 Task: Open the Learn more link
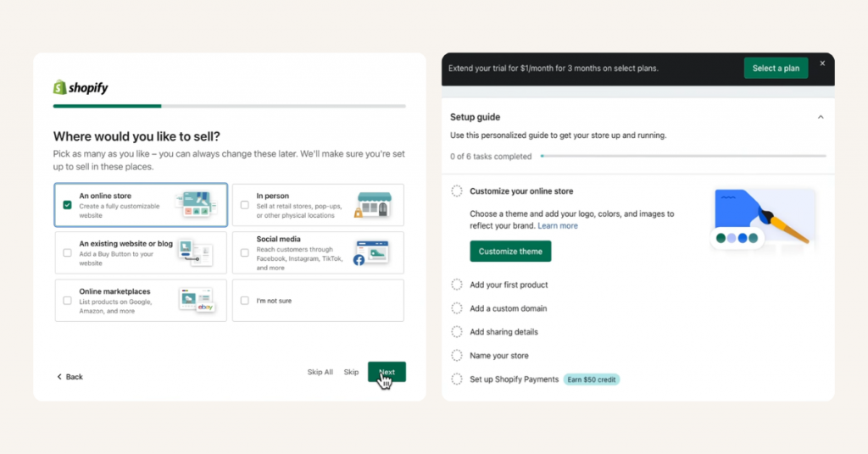pyautogui.click(x=558, y=225)
